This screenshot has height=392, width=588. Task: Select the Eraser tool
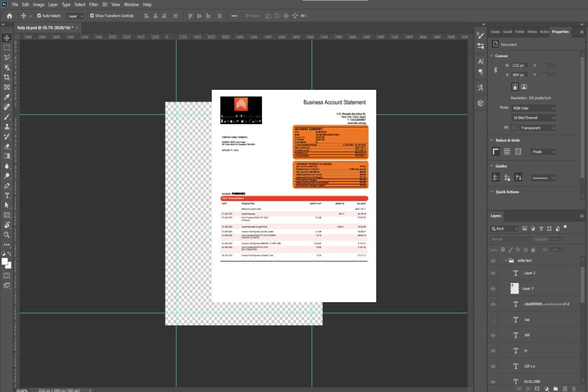[7, 146]
